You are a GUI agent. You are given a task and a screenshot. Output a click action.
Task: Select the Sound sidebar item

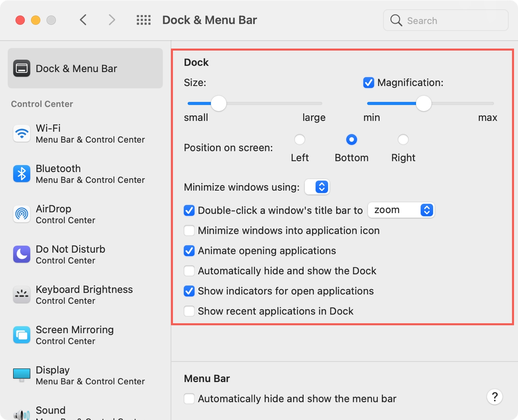point(50,410)
